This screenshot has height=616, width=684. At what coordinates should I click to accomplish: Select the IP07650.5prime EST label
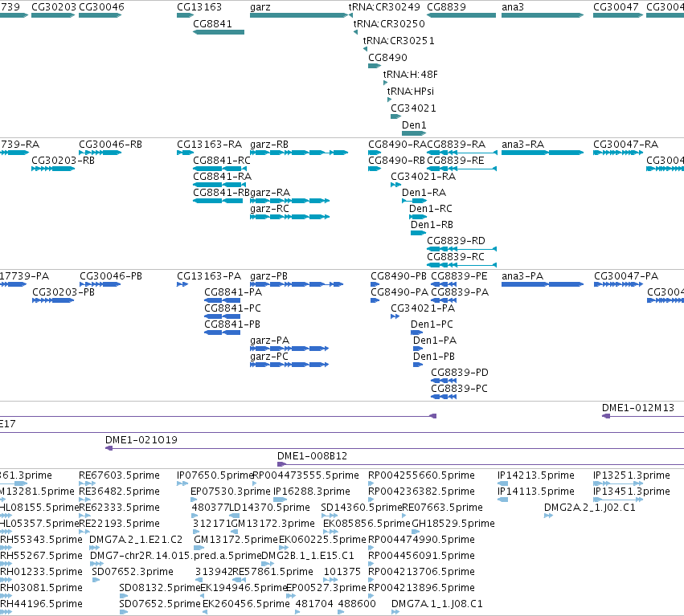[215, 475]
